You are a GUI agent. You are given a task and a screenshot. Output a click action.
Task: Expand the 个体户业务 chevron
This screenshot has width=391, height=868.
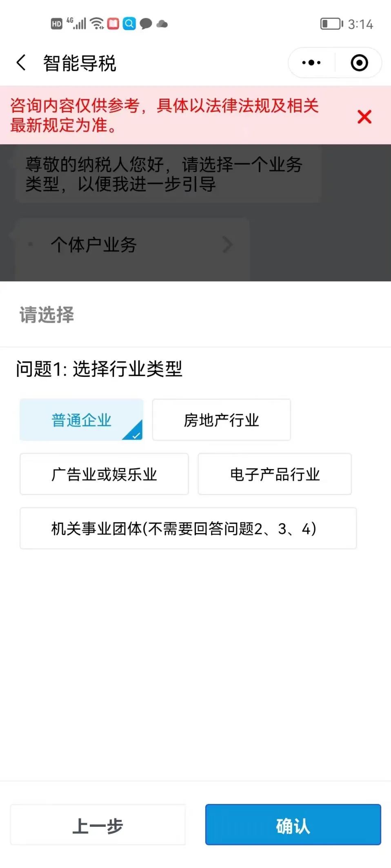click(x=227, y=245)
